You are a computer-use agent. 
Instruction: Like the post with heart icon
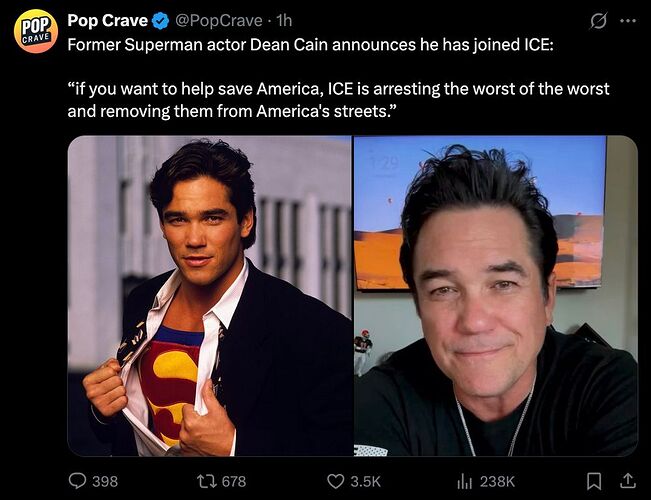point(335,481)
